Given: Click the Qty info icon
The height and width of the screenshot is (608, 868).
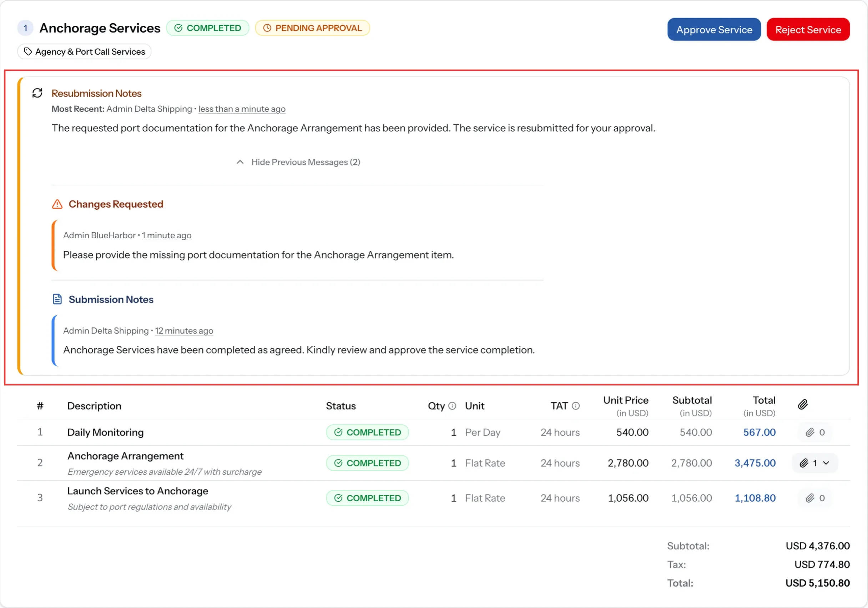Looking at the screenshot, I should tap(452, 406).
